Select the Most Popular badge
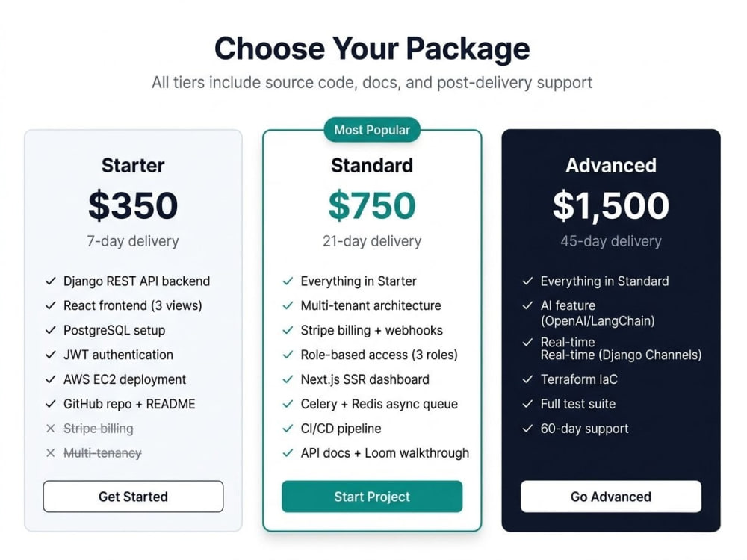The width and height of the screenshot is (747, 560). coord(372,130)
